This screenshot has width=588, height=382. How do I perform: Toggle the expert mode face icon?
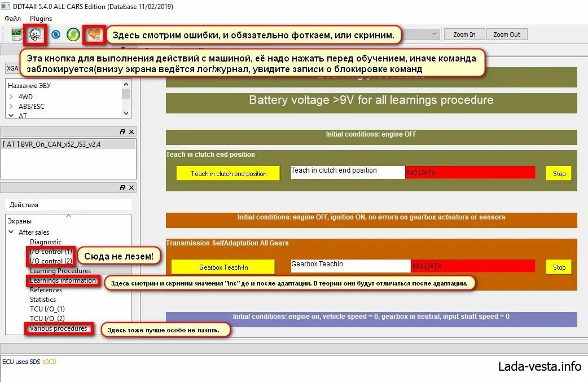tap(35, 34)
